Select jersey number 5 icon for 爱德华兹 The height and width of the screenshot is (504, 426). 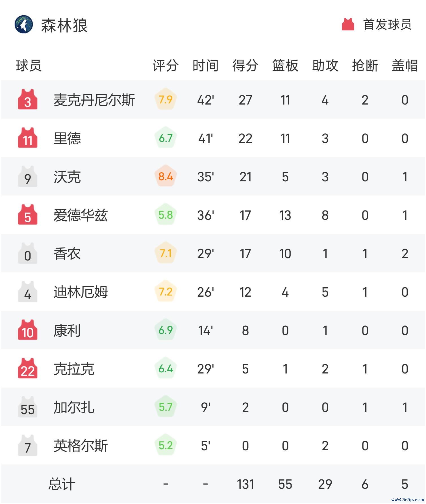click(28, 214)
